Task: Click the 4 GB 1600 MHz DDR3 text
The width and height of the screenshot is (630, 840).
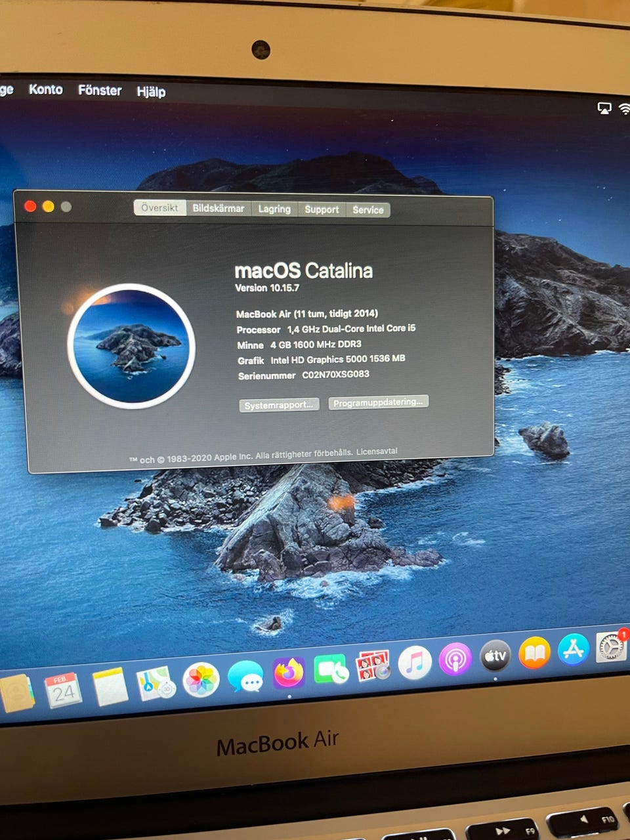Action: pos(316,345)
